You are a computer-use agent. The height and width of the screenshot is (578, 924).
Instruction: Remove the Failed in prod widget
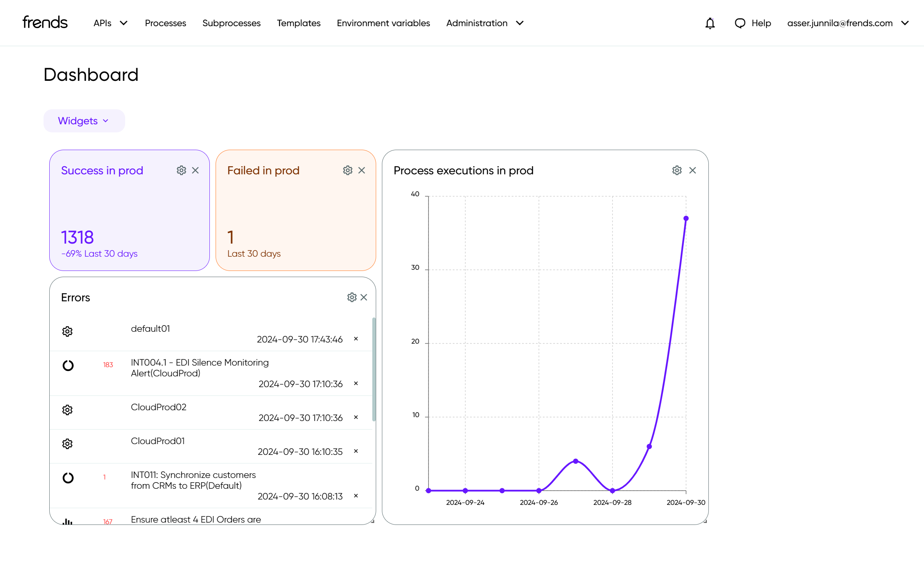(x=362, y=170)
